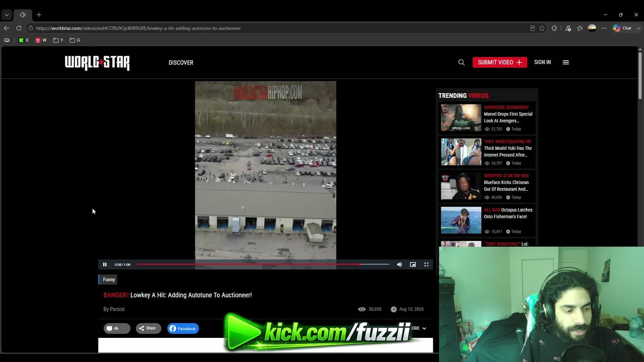Click the 'Aug 13, 2026' upload date
This screenshot has width=644, height=362.
pyautogui.click(x=412, y=309)
